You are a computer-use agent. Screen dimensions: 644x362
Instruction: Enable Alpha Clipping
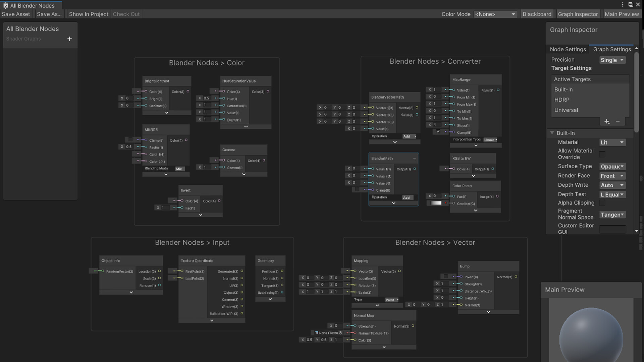click(x=602, y=203)
